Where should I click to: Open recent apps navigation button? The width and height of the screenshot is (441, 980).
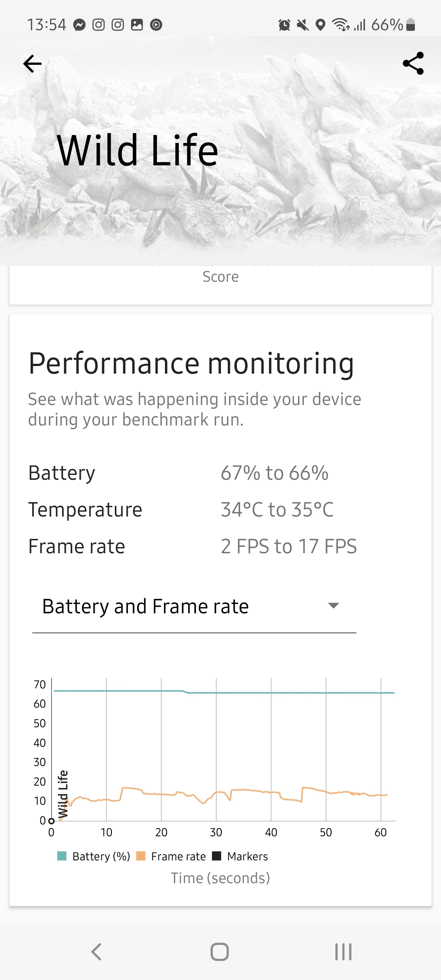click(x=343, y=952)
